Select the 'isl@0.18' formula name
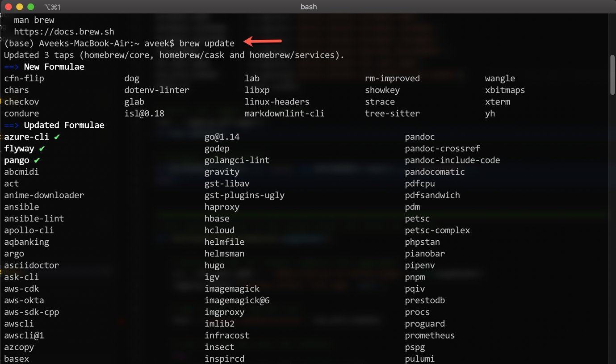 click(x=144, y=113)
